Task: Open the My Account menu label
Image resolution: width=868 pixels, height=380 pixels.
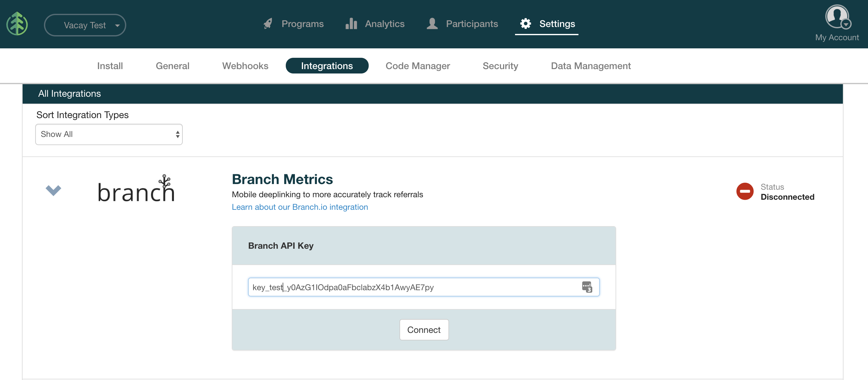Action: (x=837, y=37)
